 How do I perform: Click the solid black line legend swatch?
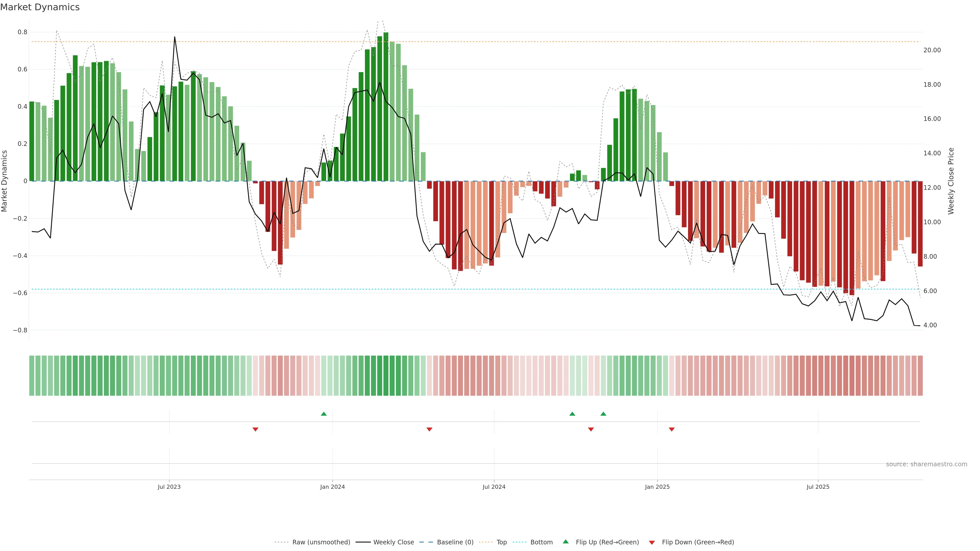click(x=363, y=542)
